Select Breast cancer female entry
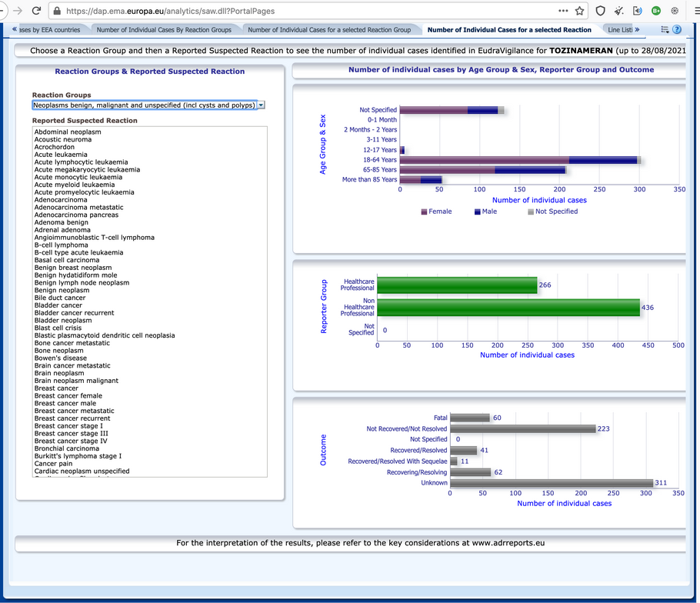Screen dimensions: 700x603 [68, 395]
